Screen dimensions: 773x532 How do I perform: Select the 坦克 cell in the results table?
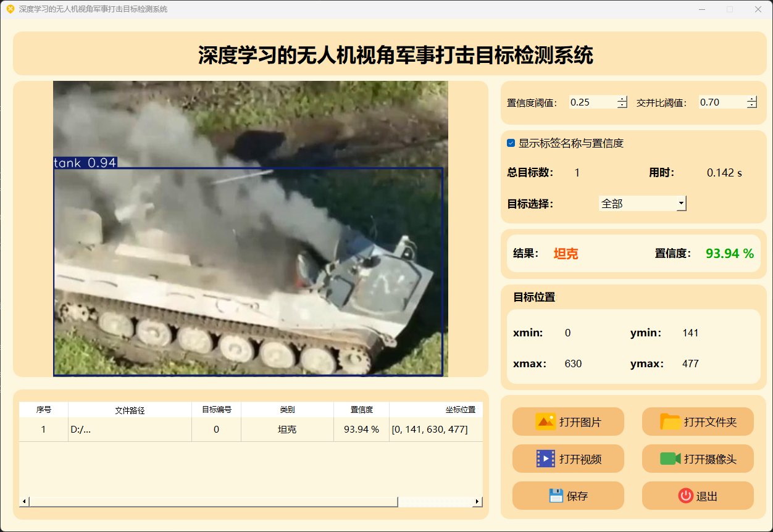pos(287,430)
